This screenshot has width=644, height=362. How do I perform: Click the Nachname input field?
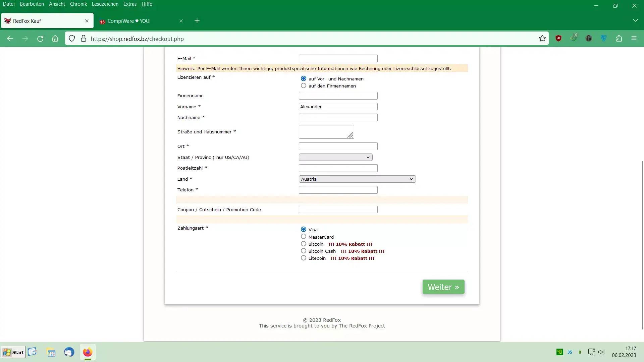338,117
